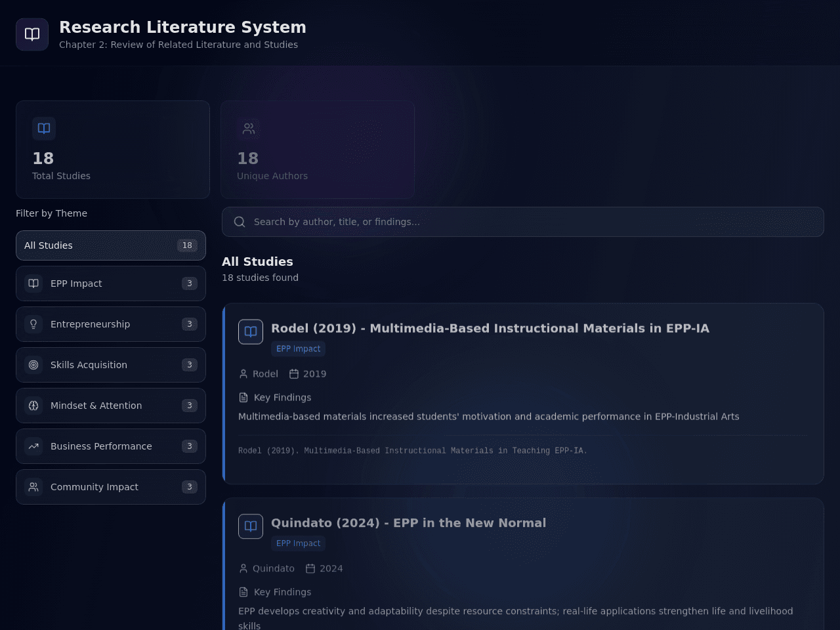This screenshot has width=840, height=630.
Task: Click the All Studies section heading
Action: [x=257, y=261]
